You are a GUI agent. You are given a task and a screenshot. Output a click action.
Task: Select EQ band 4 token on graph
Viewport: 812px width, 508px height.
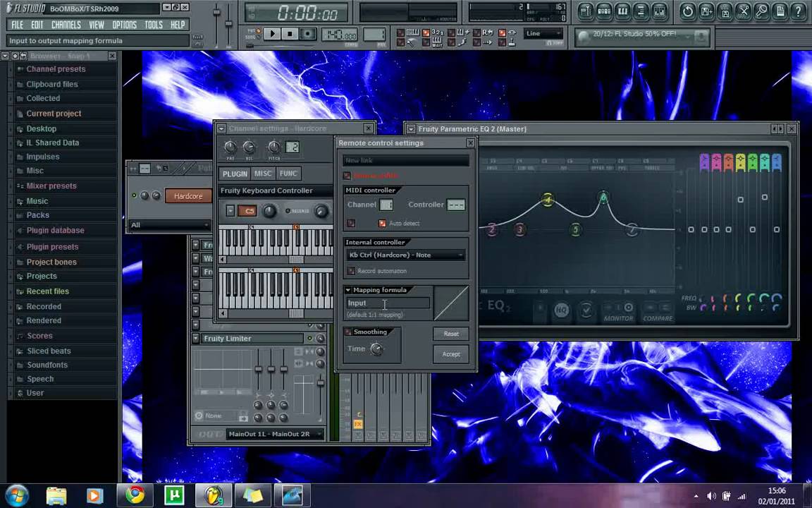pyautogui.click(x=548, y=200)
